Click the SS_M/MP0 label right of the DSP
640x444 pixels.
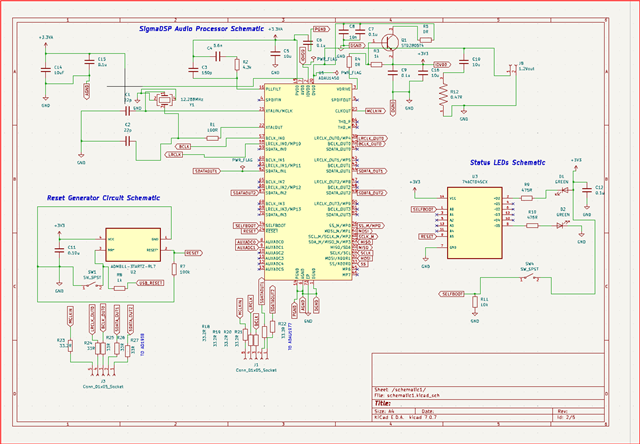371,225
